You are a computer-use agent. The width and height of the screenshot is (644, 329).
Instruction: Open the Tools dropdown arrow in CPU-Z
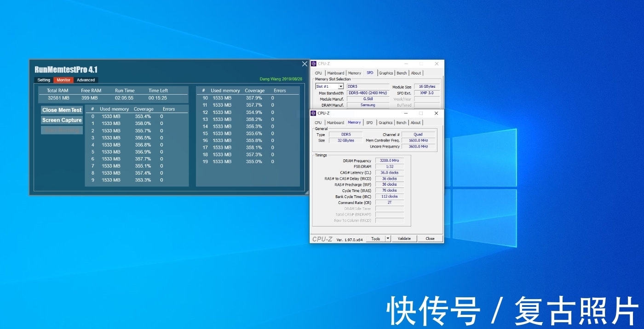[388, 238]
